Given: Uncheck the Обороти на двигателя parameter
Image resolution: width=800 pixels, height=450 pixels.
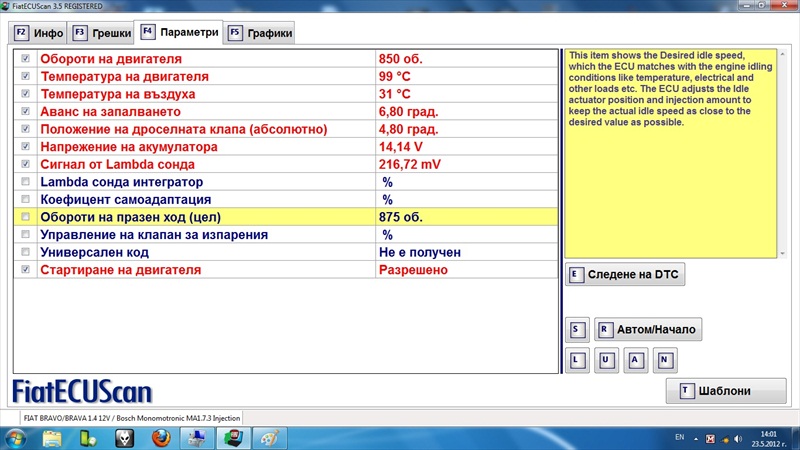Looking at the screenshot, I should point(25,59).
